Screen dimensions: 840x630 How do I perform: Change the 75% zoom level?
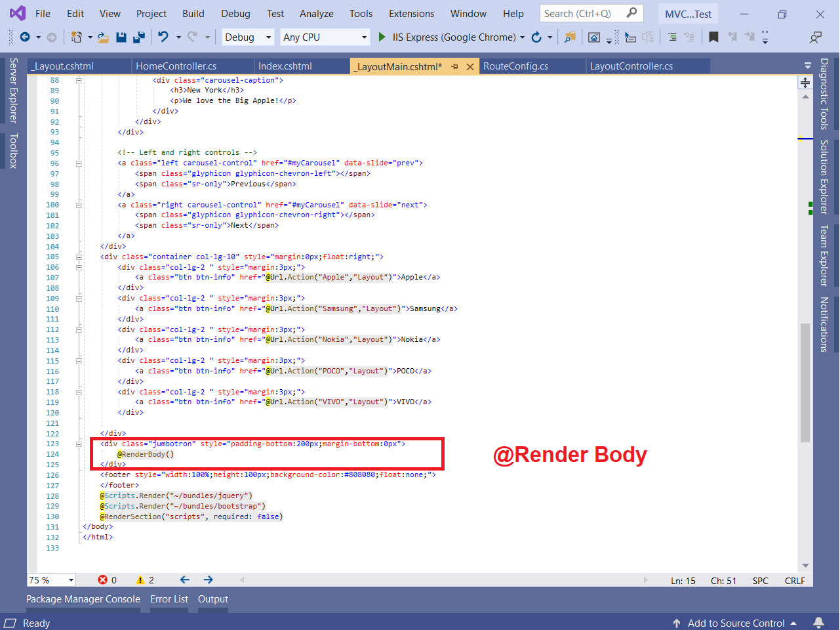(50, 580)
